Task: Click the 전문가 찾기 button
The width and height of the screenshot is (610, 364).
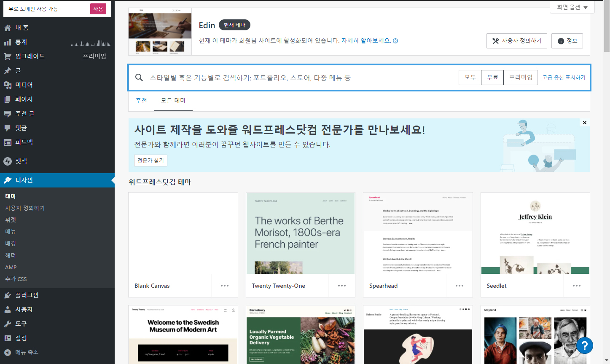Action: tap(150, 161)
